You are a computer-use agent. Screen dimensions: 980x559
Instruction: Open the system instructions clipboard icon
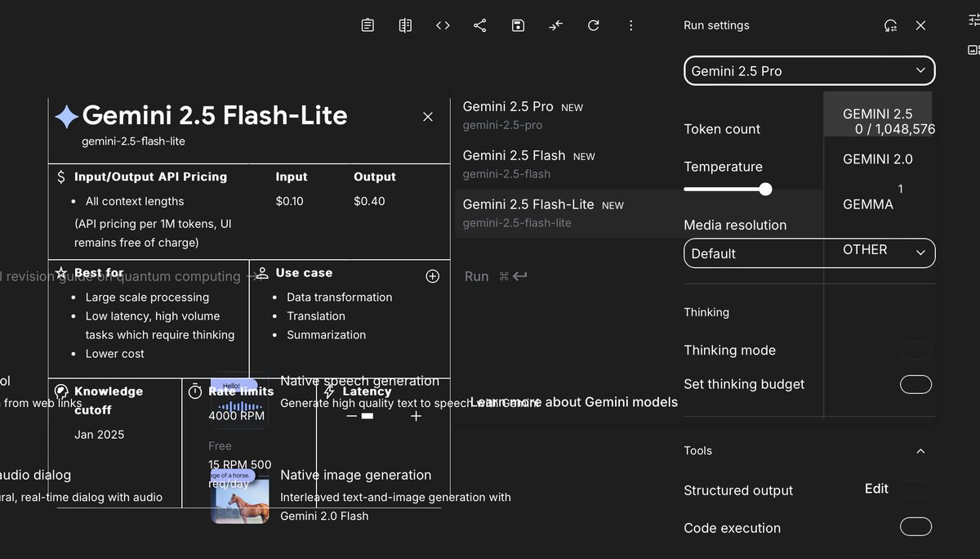367,25
